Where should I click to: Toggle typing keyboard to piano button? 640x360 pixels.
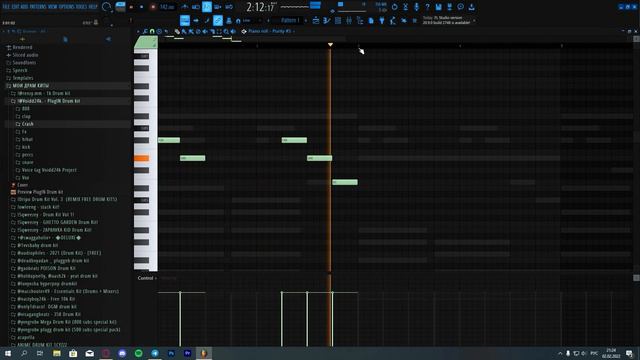point(184,20)
